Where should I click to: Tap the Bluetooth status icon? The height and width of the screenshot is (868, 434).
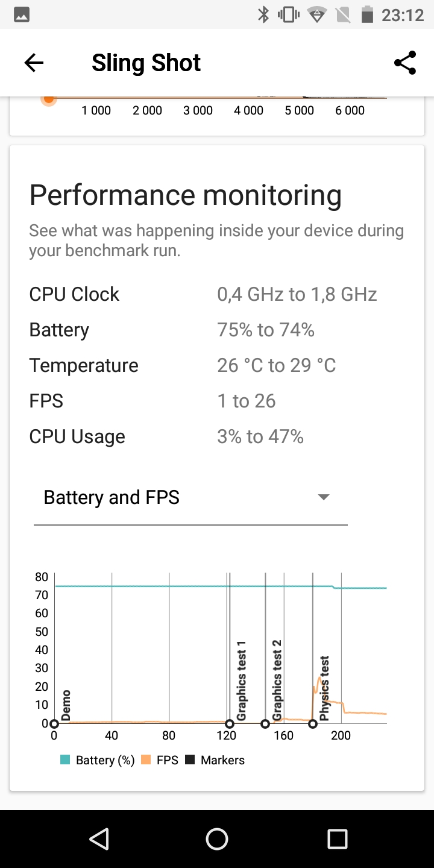pos(263,15)
